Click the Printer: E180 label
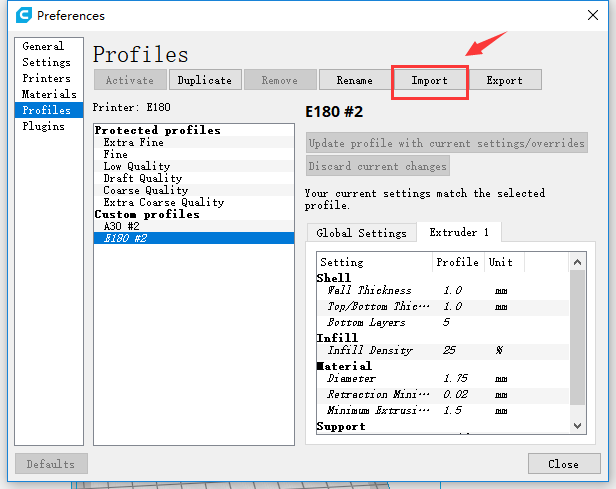Viewport: 616px width, 489px height. (x=132, y=107)
